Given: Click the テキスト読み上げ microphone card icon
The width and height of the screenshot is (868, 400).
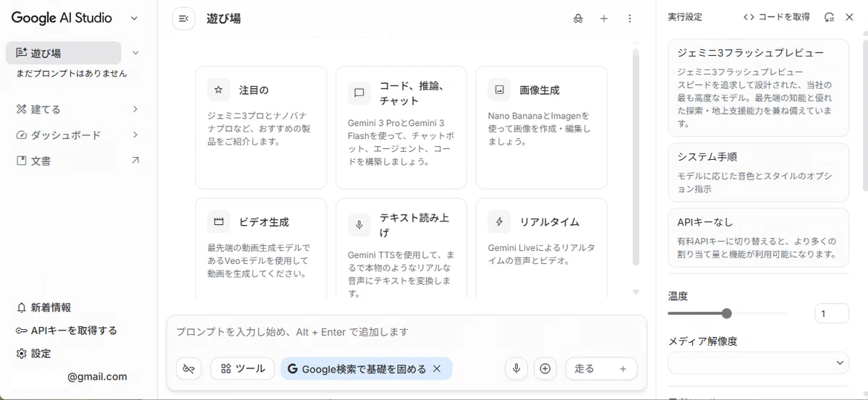Looking at the screenshot, I should coord(359,224).
